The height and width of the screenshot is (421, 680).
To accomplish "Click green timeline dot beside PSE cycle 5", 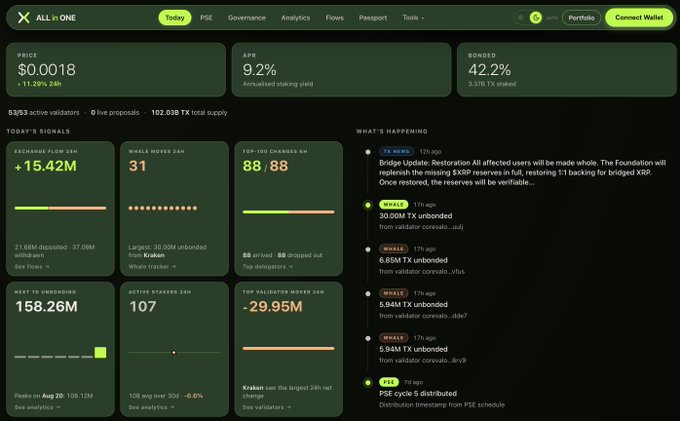I will point(368,383).
